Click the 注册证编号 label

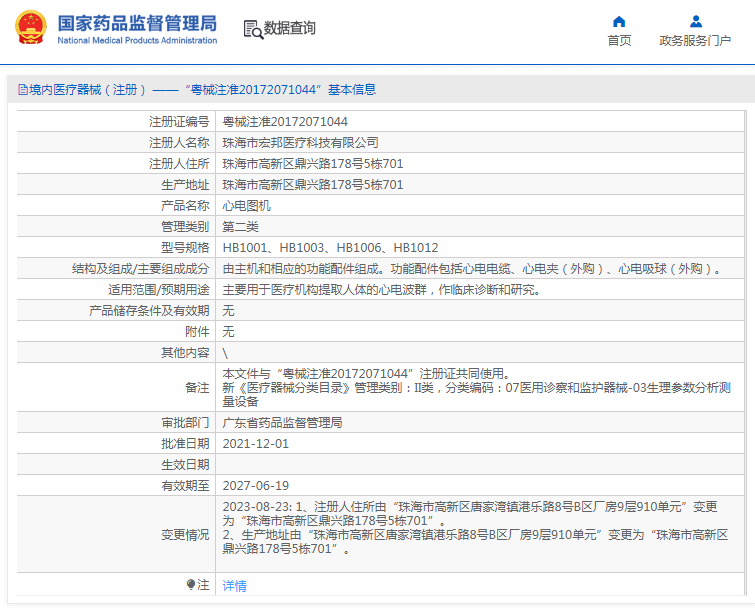[179, 122]
